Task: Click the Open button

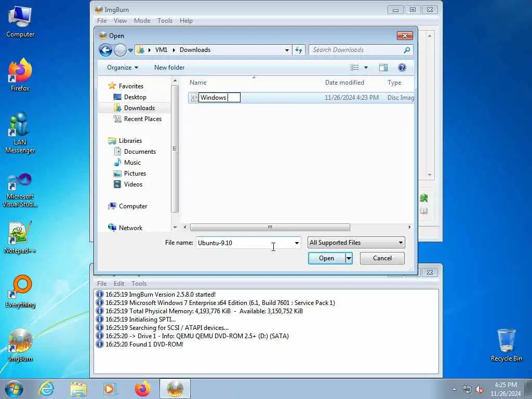Action: tap(326, 258)
